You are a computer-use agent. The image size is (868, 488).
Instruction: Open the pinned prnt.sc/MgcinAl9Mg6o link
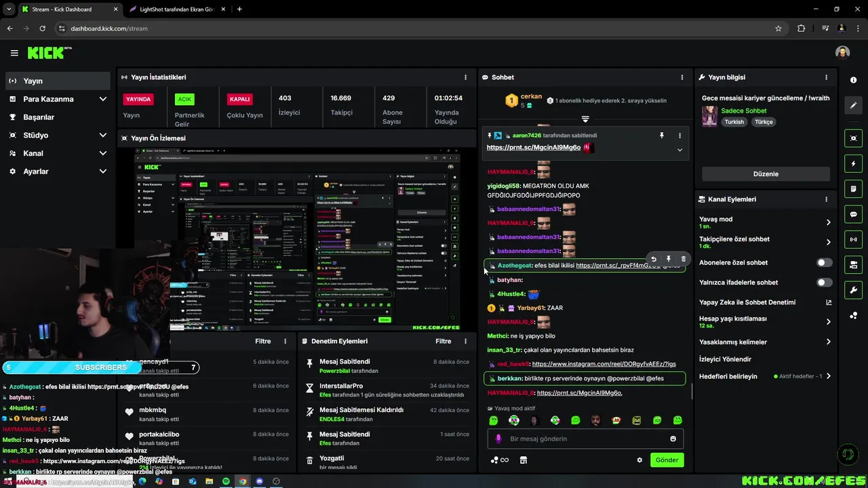click(534, 147)
